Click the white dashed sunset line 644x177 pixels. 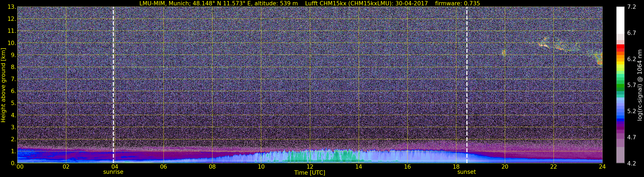tap(467, 85)
